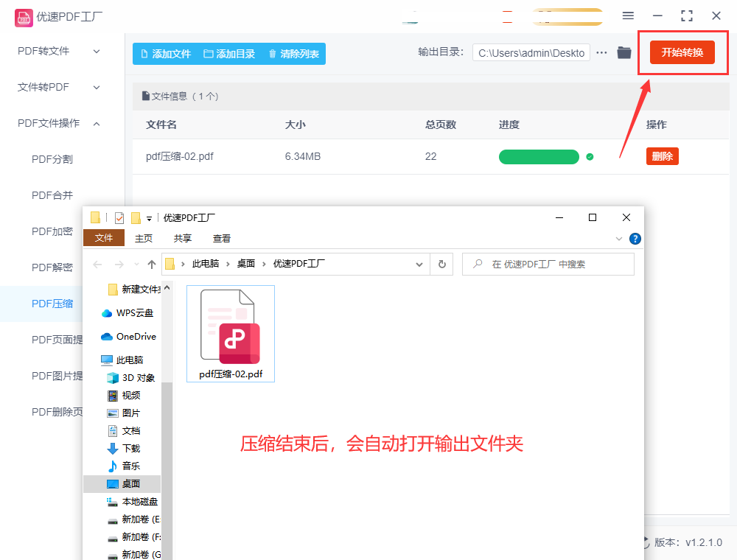Open output folder via dark folder icon

point(624,52)
